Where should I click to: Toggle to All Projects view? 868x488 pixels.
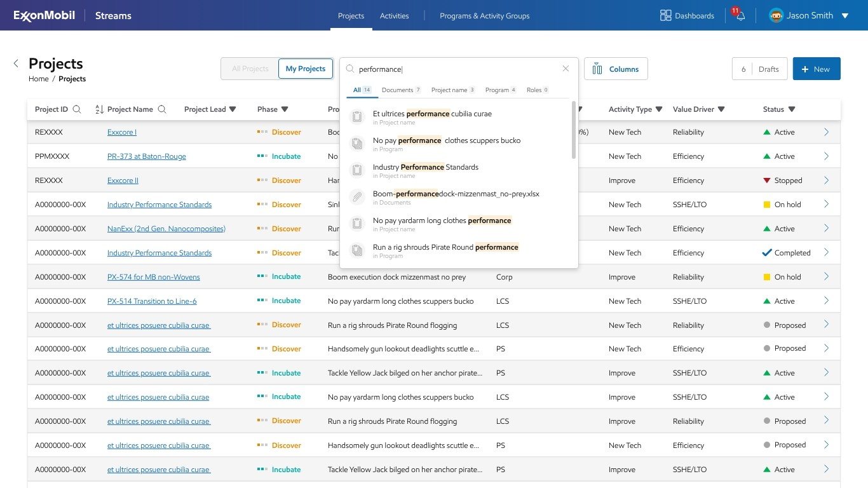250,69
